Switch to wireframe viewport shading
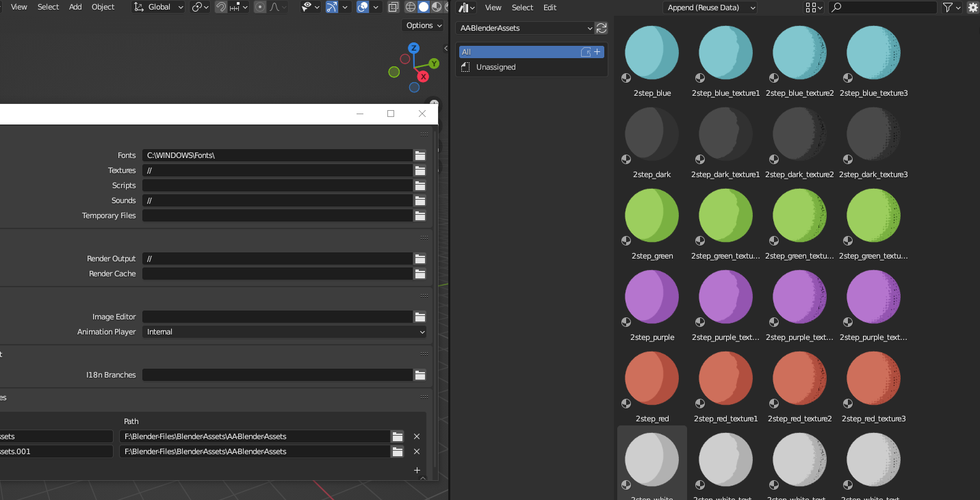This screenshot has width=980, height=500. [411, 7]
